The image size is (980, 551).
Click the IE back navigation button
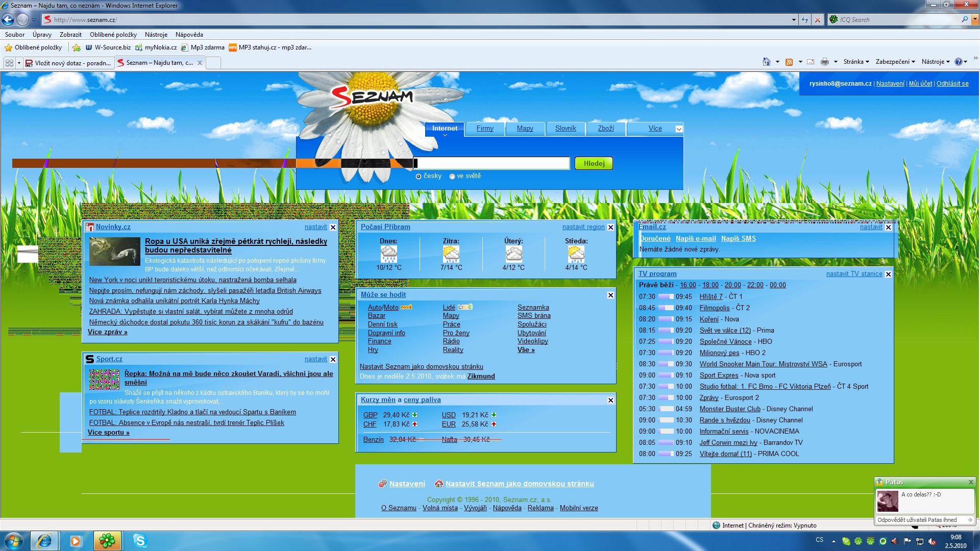pyautogui.click(x=8, y=19)
